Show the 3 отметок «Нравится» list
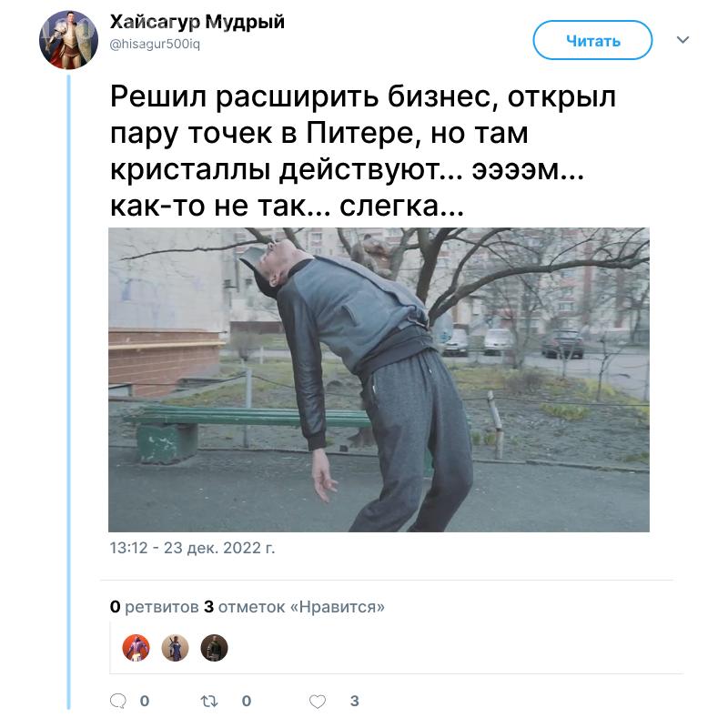Image resolution: width=728 pixels, height=728 pixels. [294, 606]
